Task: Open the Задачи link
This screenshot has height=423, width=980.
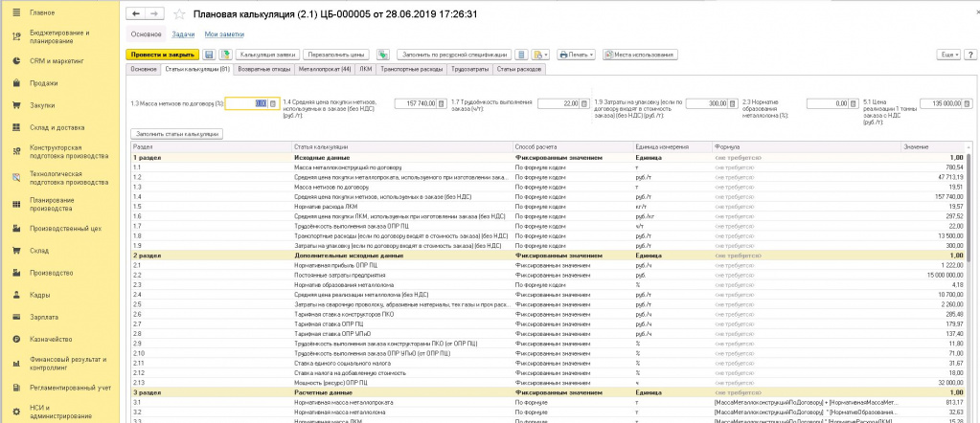Action: 183,34
